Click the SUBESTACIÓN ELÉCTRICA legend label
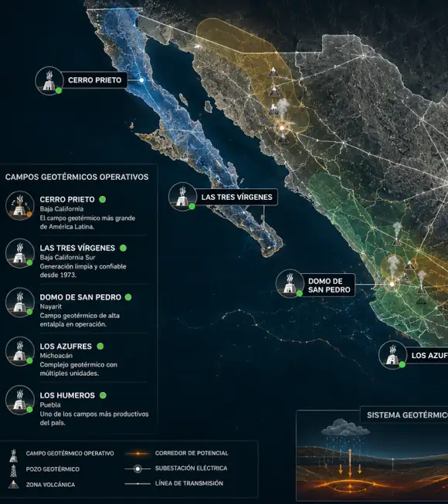 (x=191, y=468)
